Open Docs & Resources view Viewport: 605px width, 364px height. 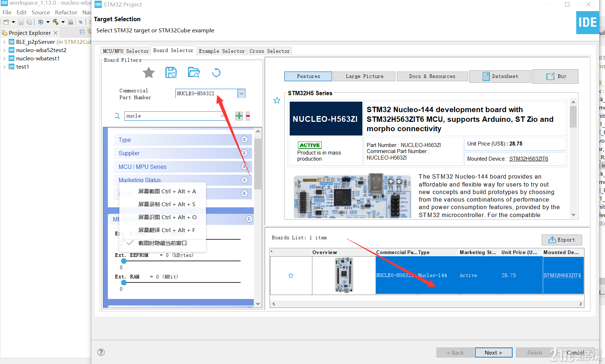click(432, 76)
